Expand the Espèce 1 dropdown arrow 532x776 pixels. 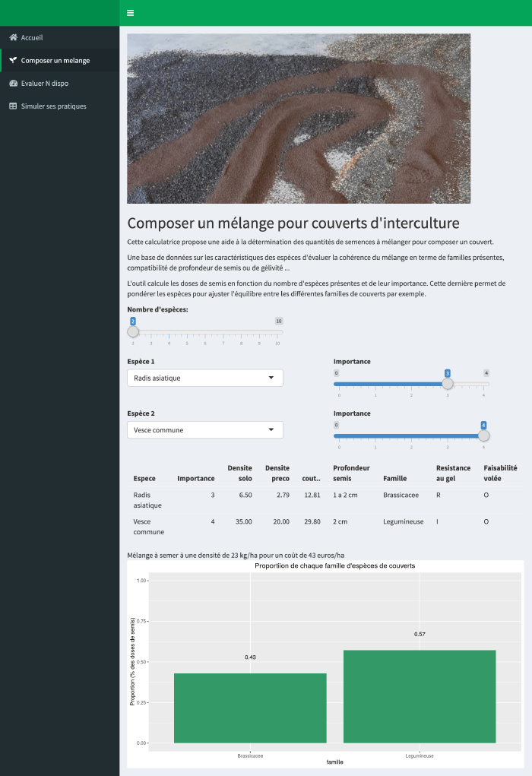(271, 378)
